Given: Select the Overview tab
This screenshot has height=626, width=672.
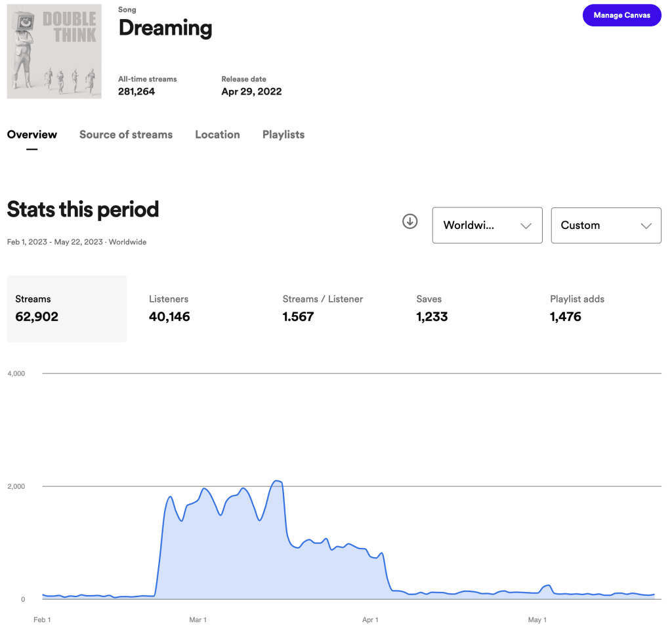Looking at the screenshot, I should point(31,135).
